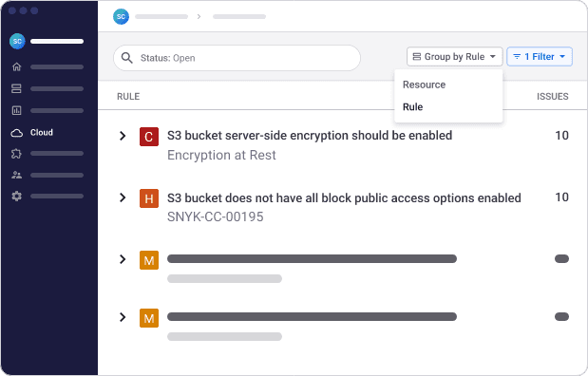Click the critical severity C badge
588x376 pixels.
pyautogui.click(x=149, y=137)
